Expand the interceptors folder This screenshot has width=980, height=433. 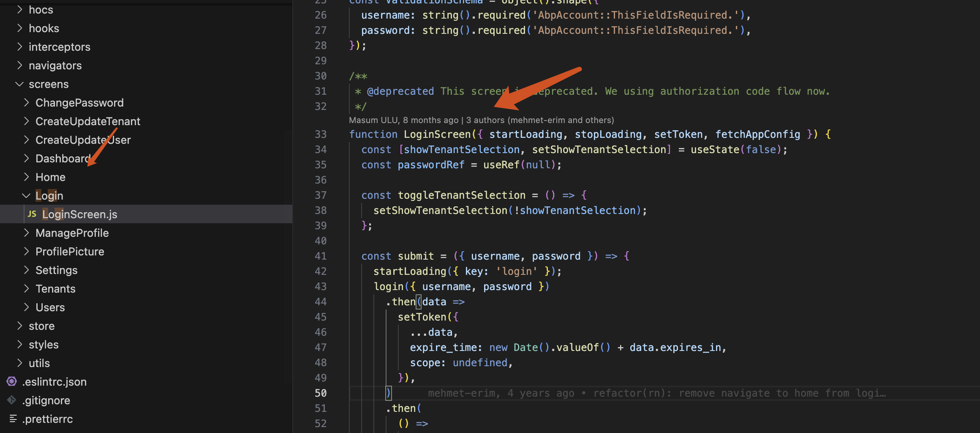[x=59, y=47]
